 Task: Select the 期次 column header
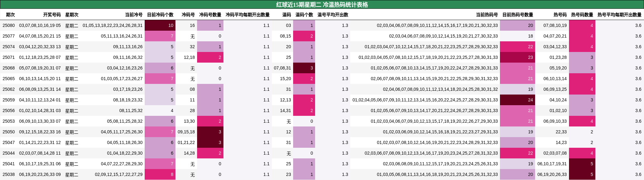click(x=10, y=15)
